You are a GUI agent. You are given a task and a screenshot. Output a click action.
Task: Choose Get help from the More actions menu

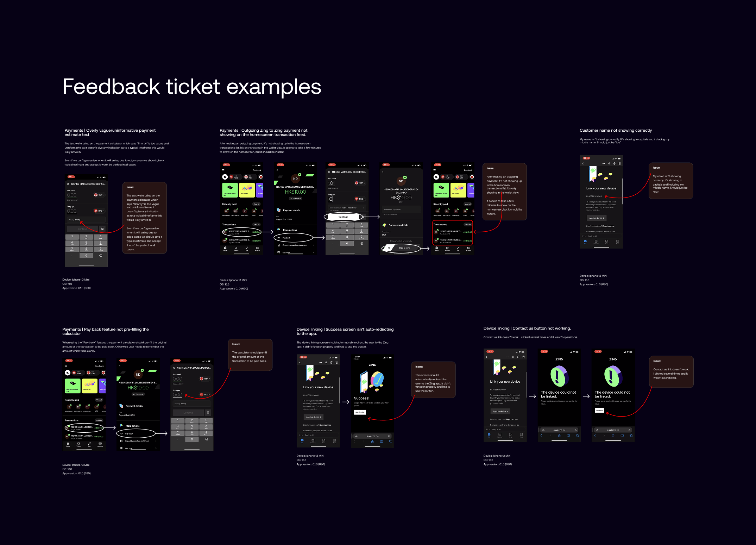point(286,252)
